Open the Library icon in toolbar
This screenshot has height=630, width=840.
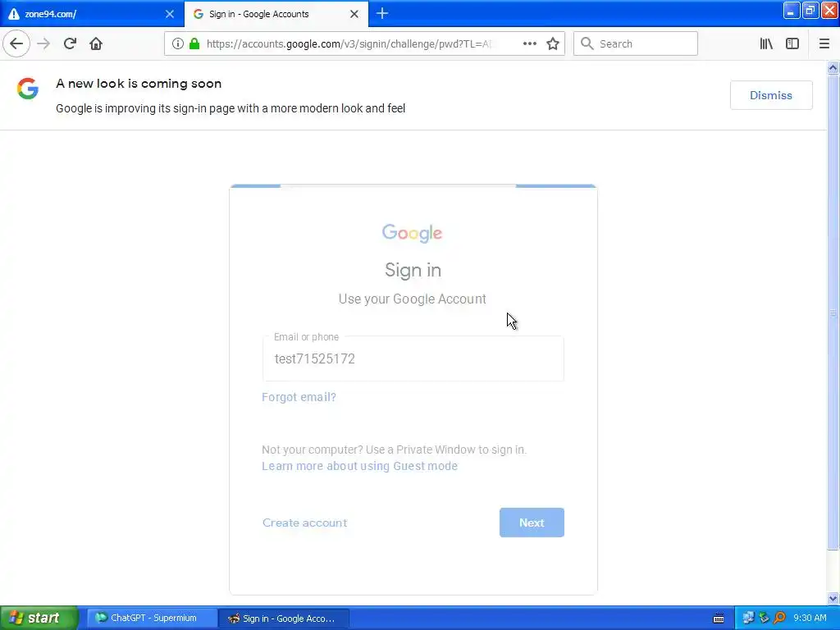766,43
